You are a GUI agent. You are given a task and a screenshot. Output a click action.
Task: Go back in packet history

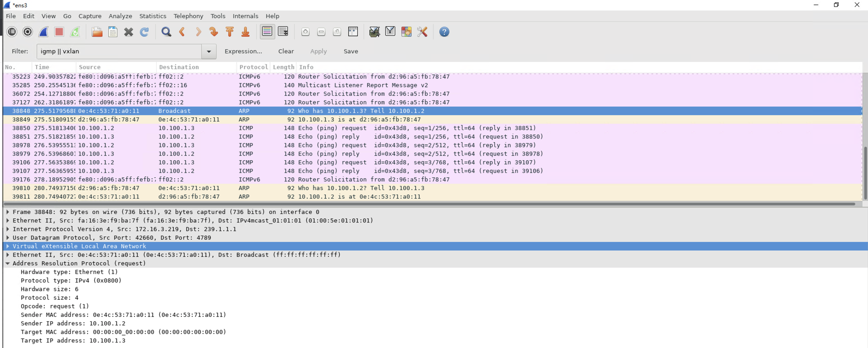182,32
